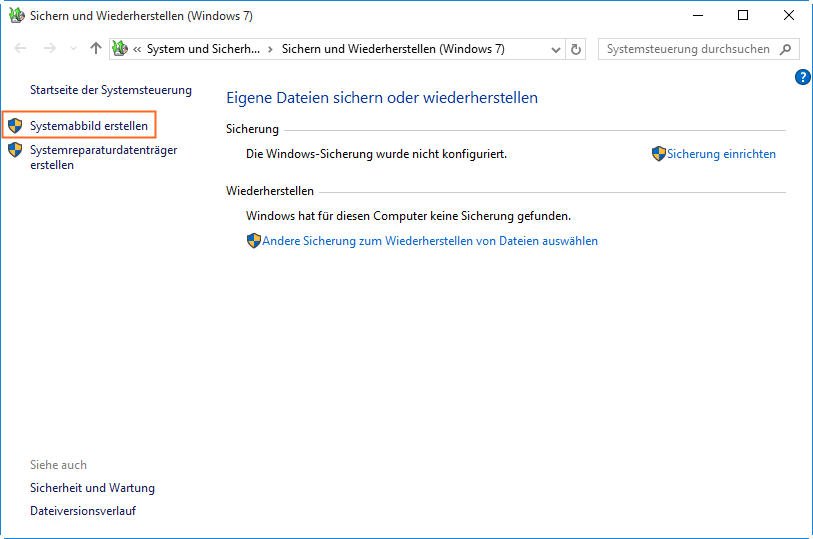813x539 pixels.
Task: Click the forward navigation arrow
Action: 49,49
